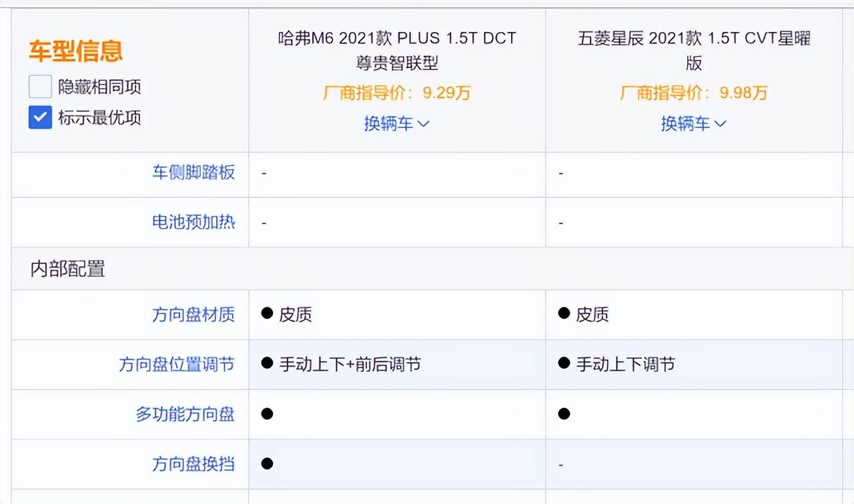
Task: Open the 哈弗M6 2021款 model title
Action: [396, 51]
